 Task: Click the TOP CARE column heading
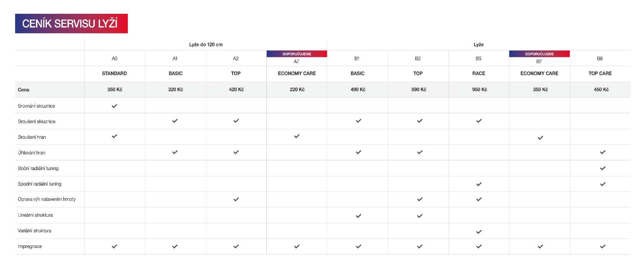pyautogui.click(x=600, y=73)
